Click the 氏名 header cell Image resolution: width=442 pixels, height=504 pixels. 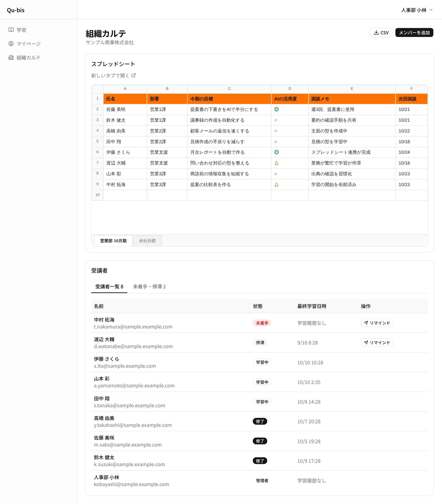125,99
